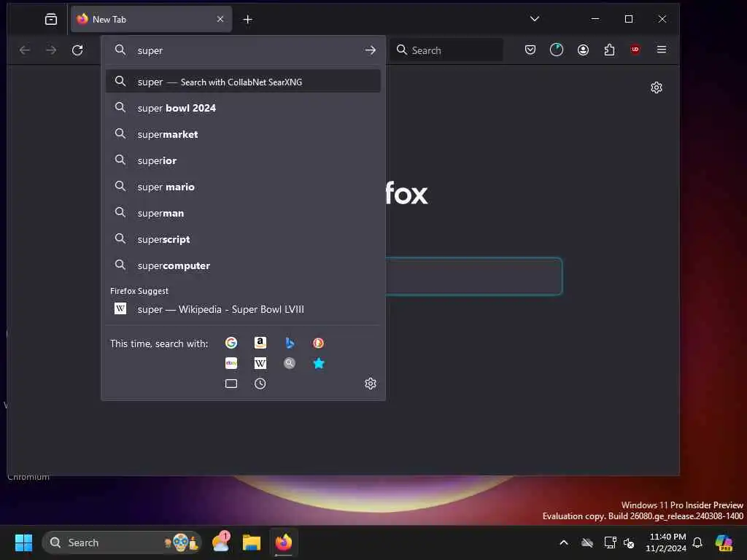
Task: Open a new tab with plus button
Action: coord(248,19)
